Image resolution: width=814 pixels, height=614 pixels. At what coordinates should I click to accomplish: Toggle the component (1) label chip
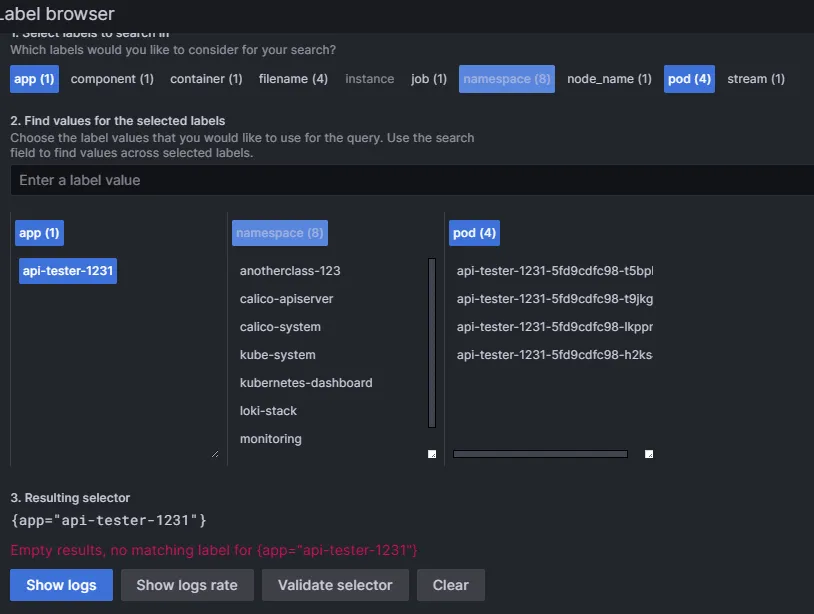(112, 79)
